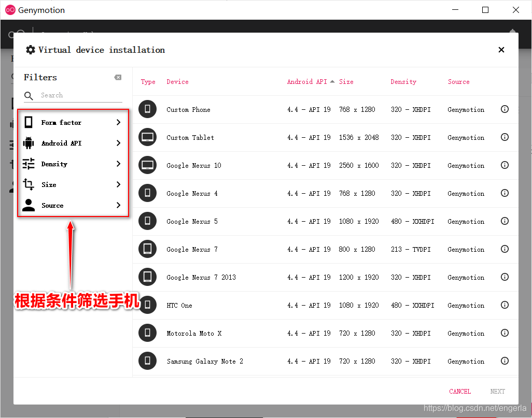Click the Google Nexus 7 2013 tablet icon
Viewport: 532px width, 418px height.
pyautogui.click(x=148, y=277)
